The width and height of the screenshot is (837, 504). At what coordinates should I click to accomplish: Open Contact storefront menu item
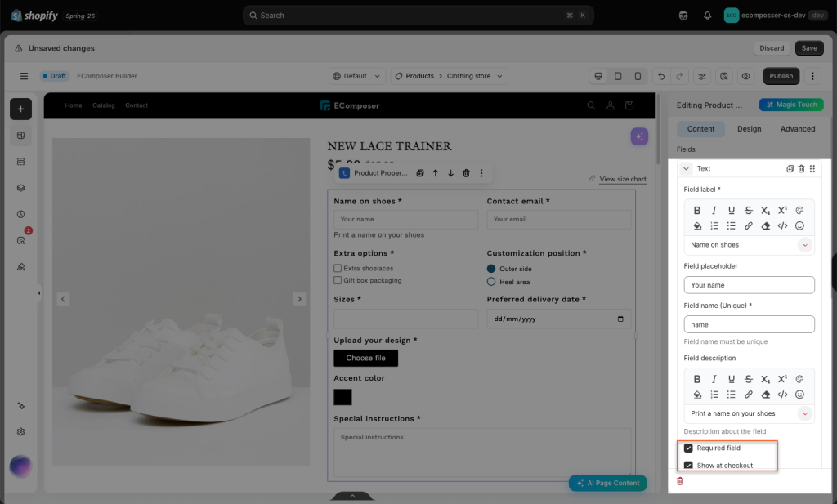coord(137,105)
